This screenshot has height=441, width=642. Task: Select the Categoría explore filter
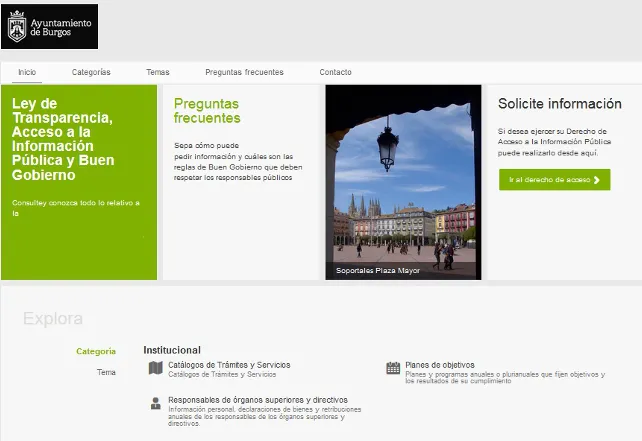tap(96, 351)
